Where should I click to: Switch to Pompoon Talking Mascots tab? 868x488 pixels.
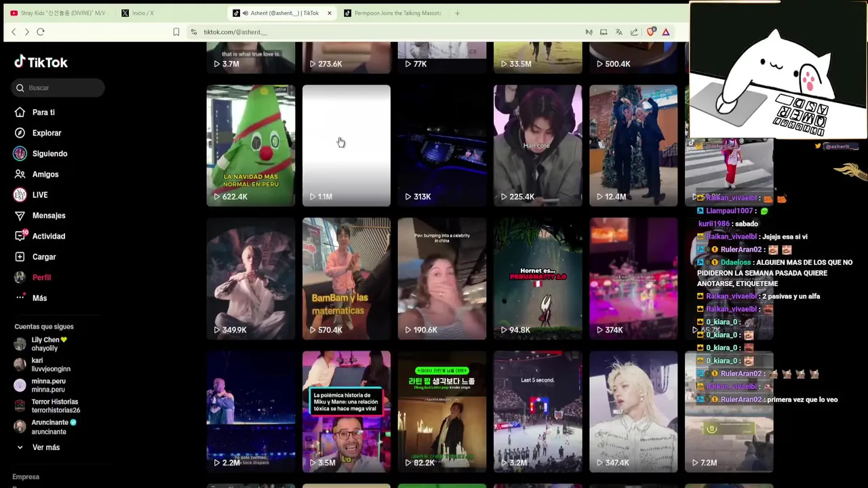(392, 13)
